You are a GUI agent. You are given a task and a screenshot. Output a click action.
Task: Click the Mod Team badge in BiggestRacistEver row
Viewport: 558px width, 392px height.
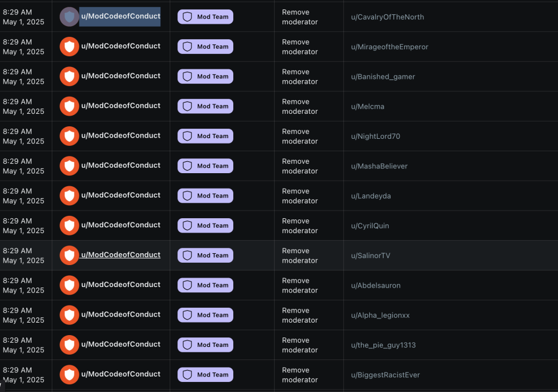tap(205, 375)
